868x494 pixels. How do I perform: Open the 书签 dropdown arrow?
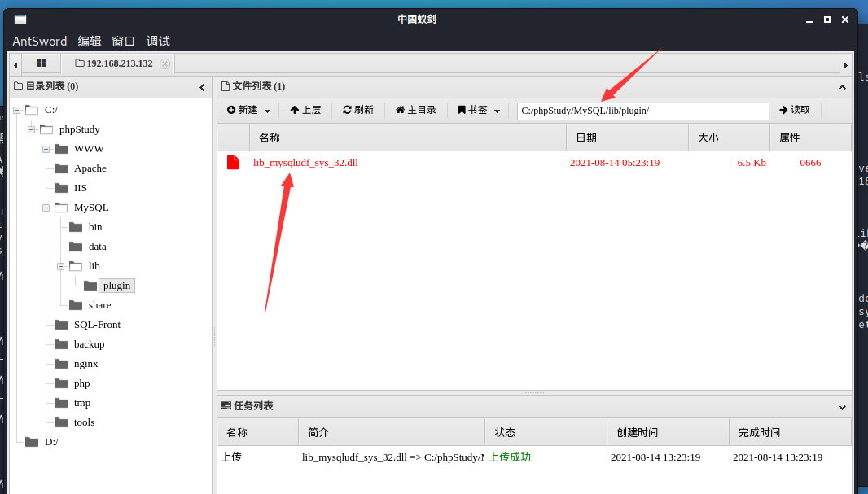498,111
